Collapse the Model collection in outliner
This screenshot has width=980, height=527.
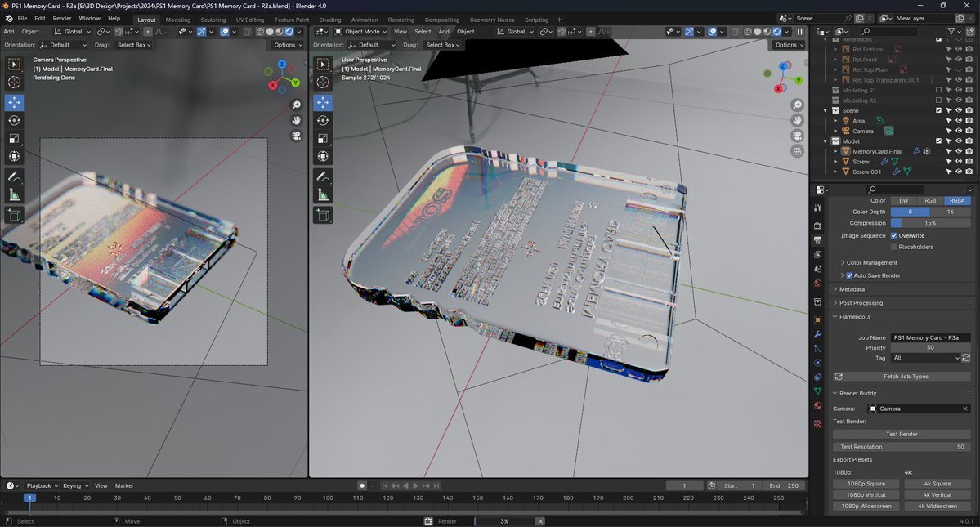(826, 141)
